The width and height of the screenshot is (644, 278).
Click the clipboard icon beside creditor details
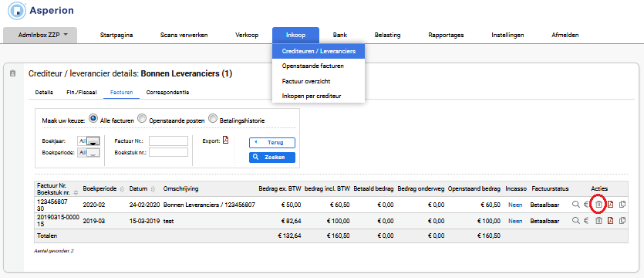pos(13,73)
